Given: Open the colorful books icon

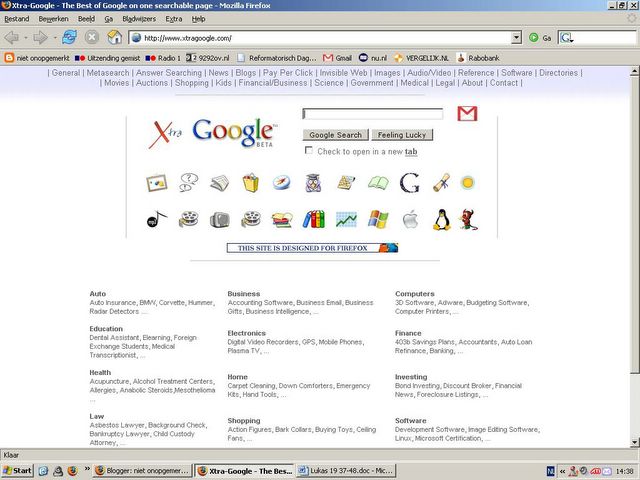Looking at the screenshot, I should click(313, 219).
